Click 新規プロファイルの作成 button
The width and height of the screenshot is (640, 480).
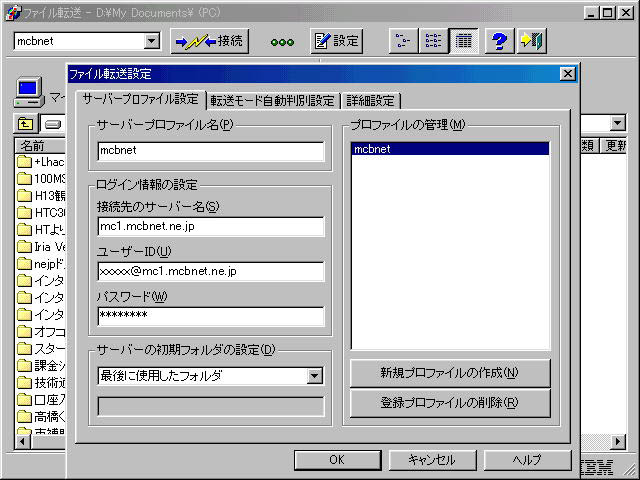point(449,373)
